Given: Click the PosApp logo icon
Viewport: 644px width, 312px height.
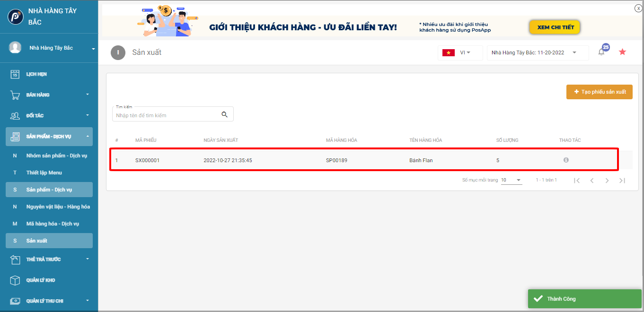Looking at the screenshot, I should point(15,17).
